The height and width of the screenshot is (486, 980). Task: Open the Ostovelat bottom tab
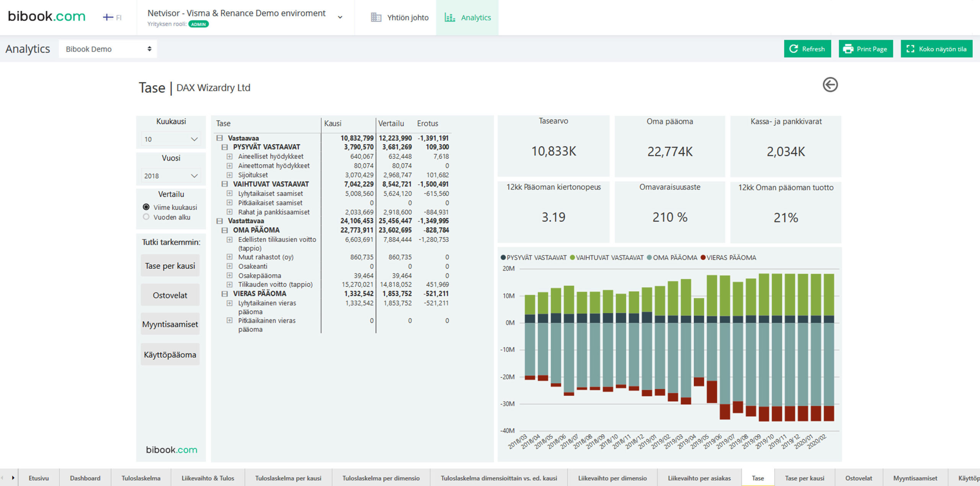[858, 478]
